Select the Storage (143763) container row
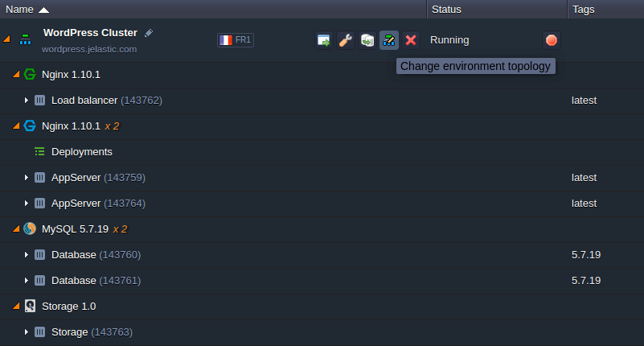This screenshot has height=346, width=644. click(322, 332)
